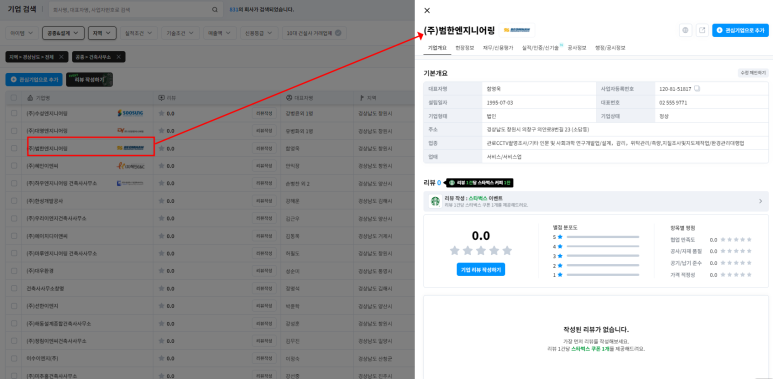This screenshot has height=379, width=773.
Task: Click first star in large 0.0 rating
Action: pyautogui.click(x=455, y=250)
